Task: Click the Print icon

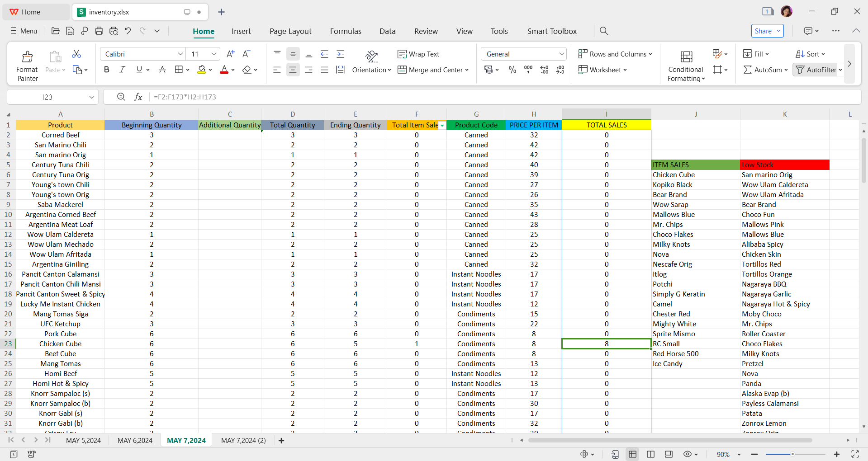Action: coord(99,31)
